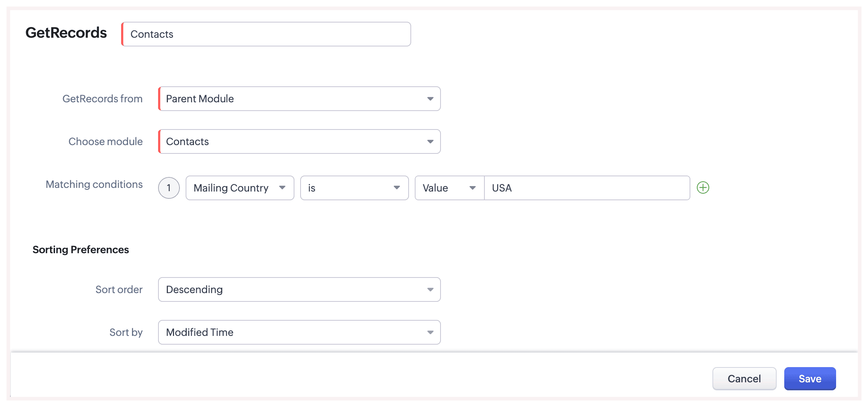This screenshot has height=407, width=868.
Task: Click the green add condition plus icon
Action: (703, 188)
